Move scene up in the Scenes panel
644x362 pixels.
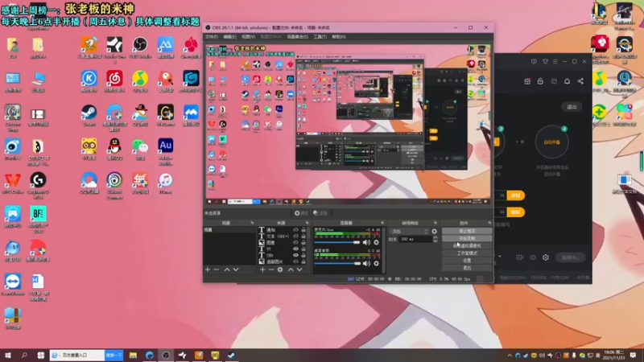[x=227, y=269]
